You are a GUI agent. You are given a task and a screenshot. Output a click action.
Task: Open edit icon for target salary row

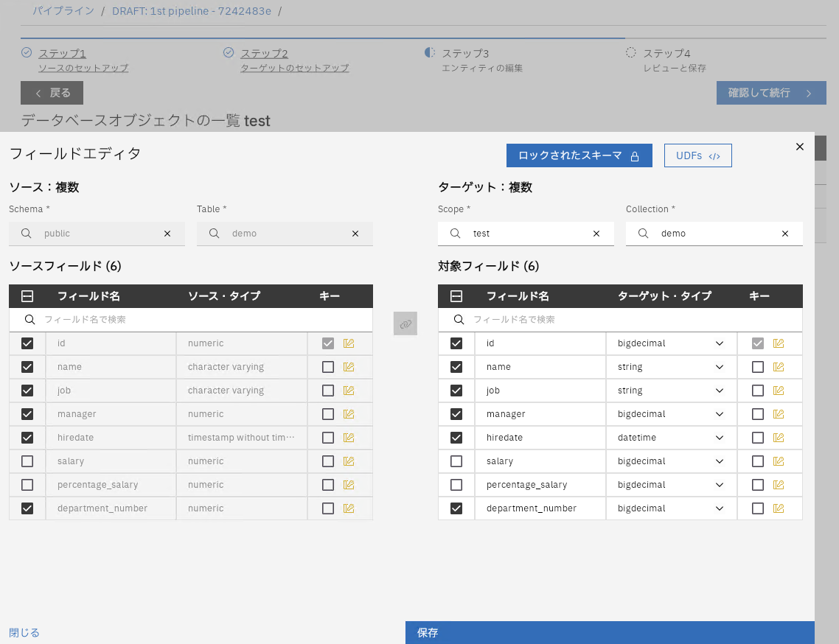(x=778, y=461)
